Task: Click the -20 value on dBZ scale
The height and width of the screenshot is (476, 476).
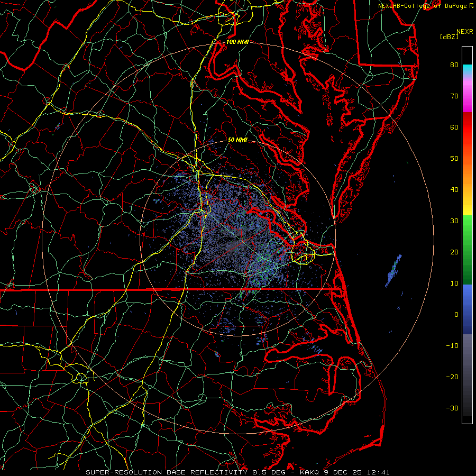Action: (x=452, y=377)
